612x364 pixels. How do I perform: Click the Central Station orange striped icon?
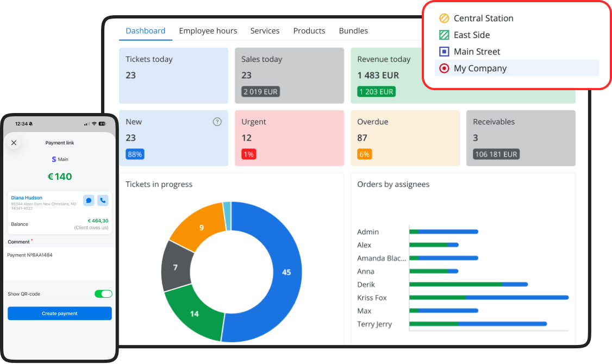(444, 18)
